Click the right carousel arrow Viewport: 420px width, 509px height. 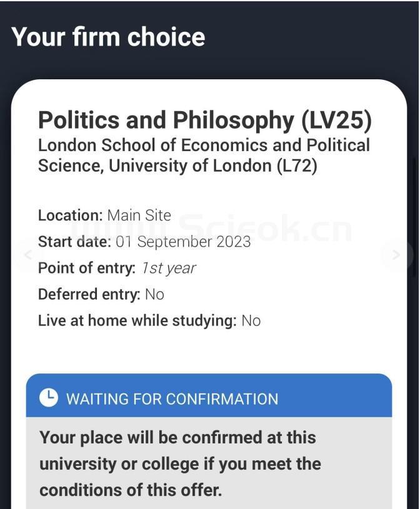[396, 255]
